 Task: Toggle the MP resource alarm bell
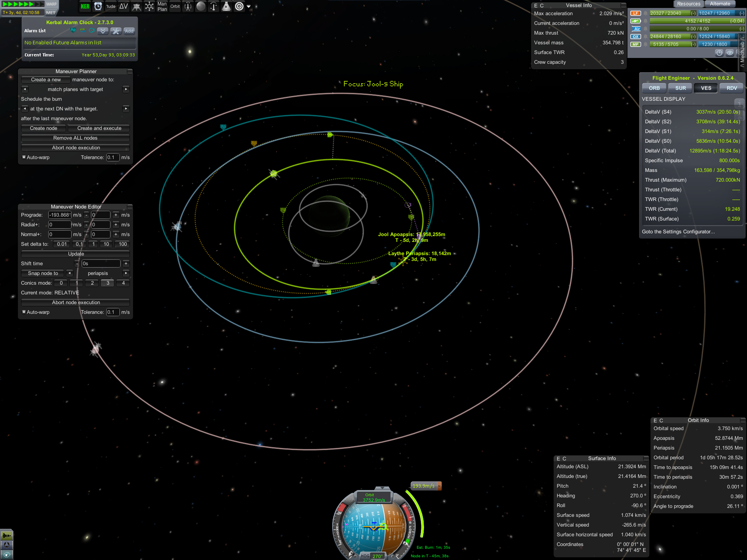[x=645, y=44]
